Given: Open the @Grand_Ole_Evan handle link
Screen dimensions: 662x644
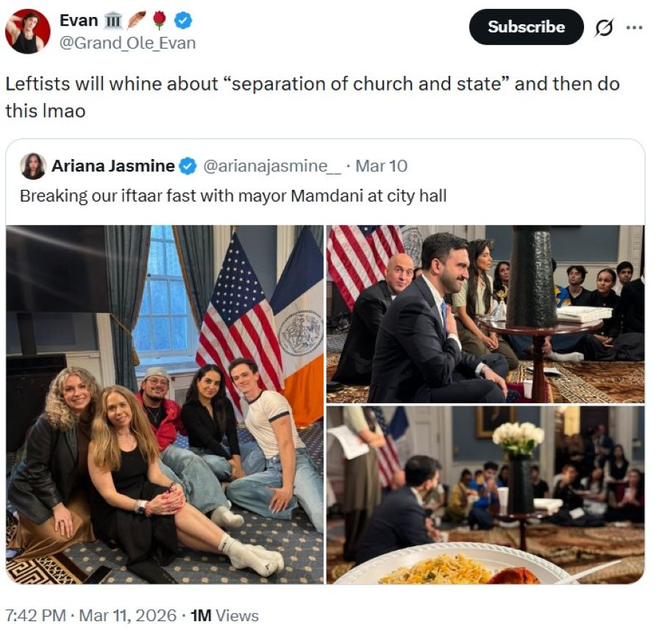Looking at the screenshot, I should click(127, 43).
